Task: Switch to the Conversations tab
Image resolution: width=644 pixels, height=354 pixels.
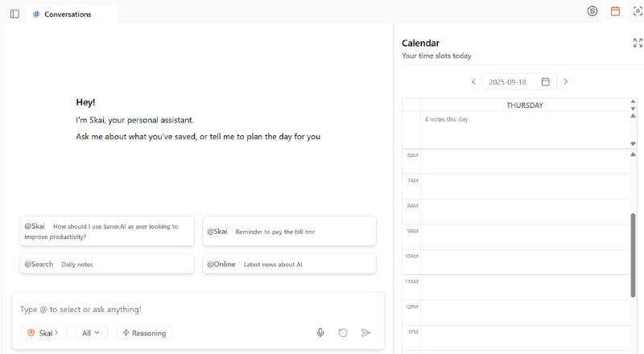Action: pyautogui.click(x=68, y=14)
